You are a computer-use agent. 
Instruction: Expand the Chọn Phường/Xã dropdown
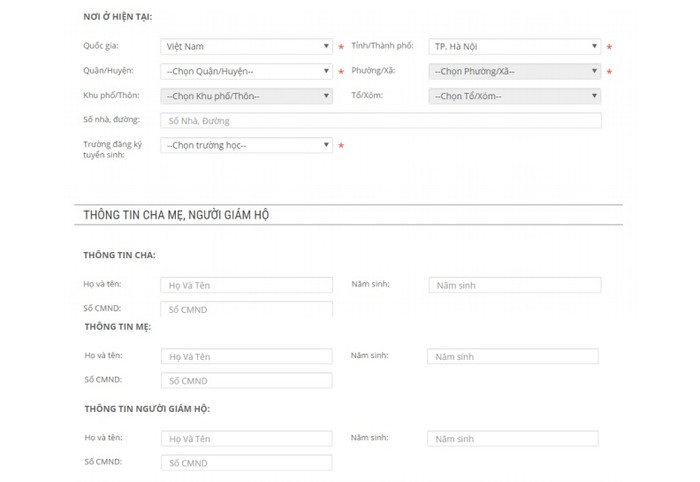514,71
